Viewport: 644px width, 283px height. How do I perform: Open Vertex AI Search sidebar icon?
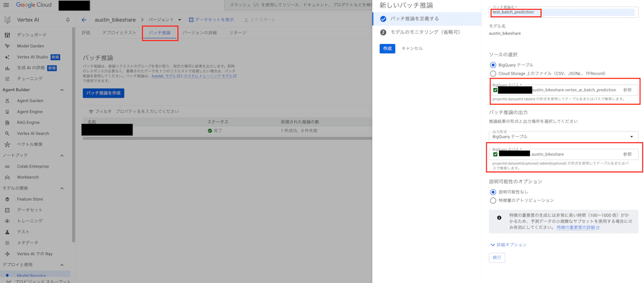tap(7, 134)
